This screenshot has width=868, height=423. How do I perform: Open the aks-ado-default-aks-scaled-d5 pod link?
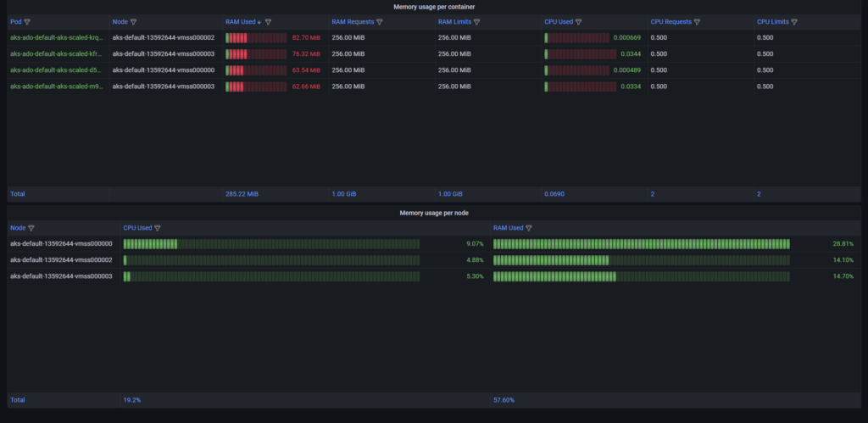coord(56,70)
